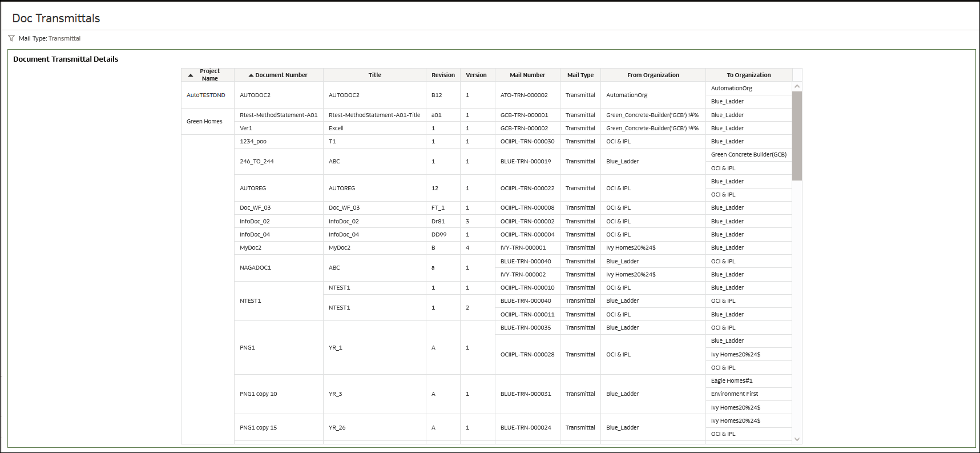Select the Mail Type column header

580,75
